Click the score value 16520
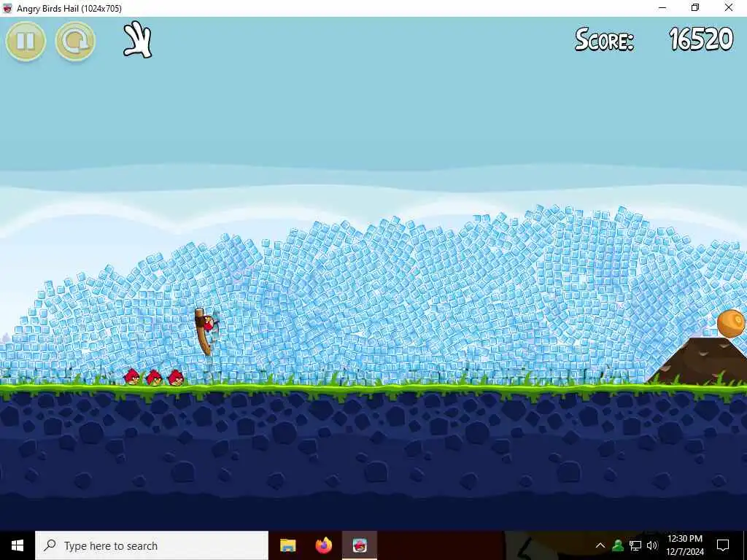The image size is (747, 560). pos(701,39)
